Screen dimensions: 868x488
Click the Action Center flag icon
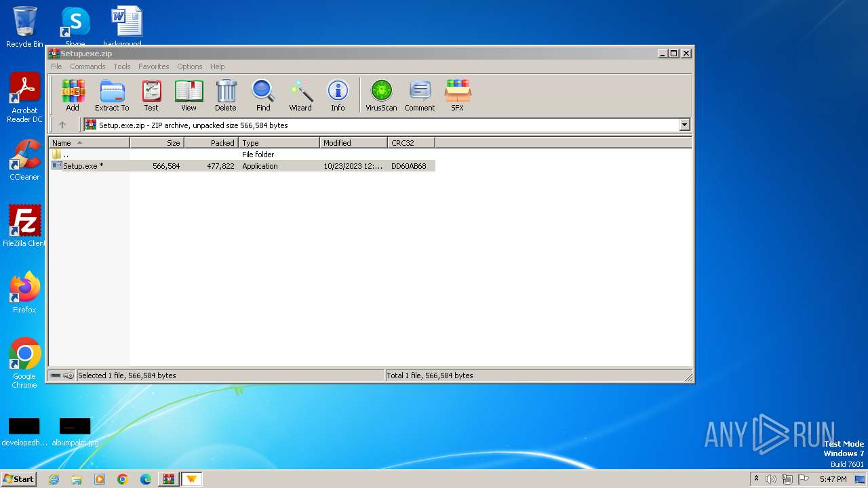click(x=804, y=479)
